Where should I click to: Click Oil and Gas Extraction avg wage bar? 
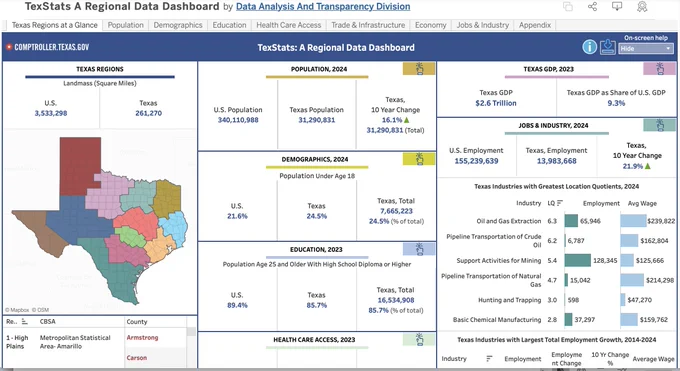[634, 221]
